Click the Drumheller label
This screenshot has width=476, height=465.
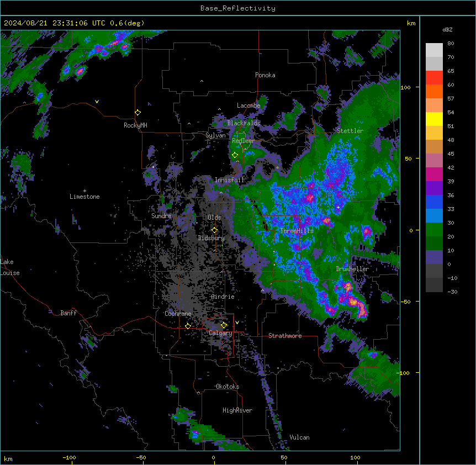pyautogui.click(x=352, y=269)
